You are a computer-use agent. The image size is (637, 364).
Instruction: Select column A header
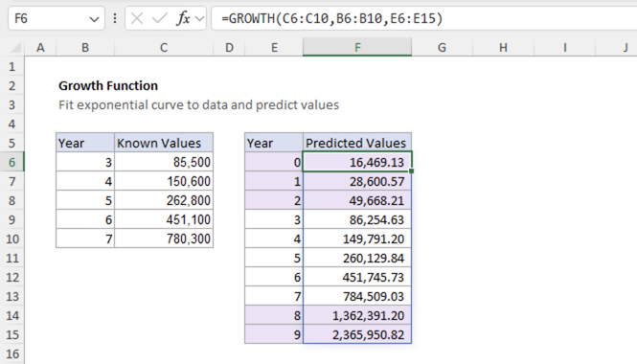click(x=40, y=48)
